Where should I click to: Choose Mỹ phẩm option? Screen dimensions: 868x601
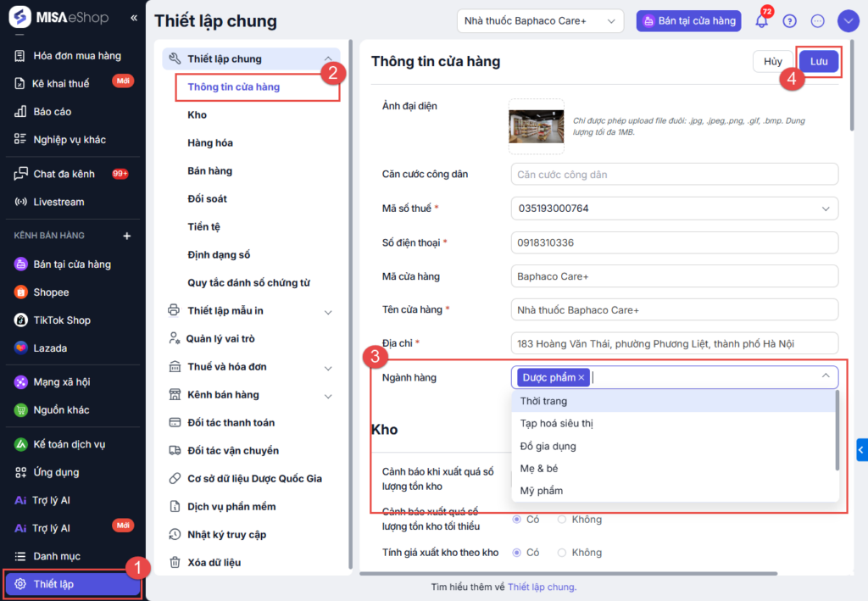point(673,491)
